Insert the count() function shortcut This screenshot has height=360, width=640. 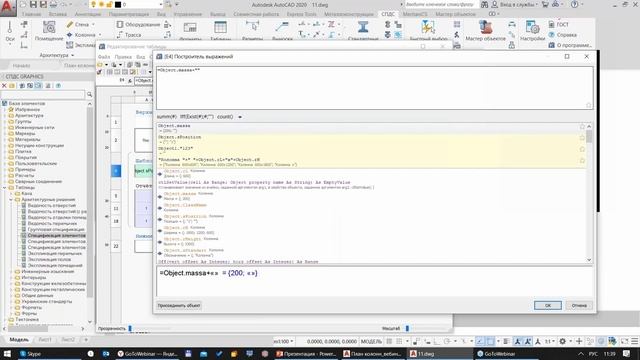point(225,117)
